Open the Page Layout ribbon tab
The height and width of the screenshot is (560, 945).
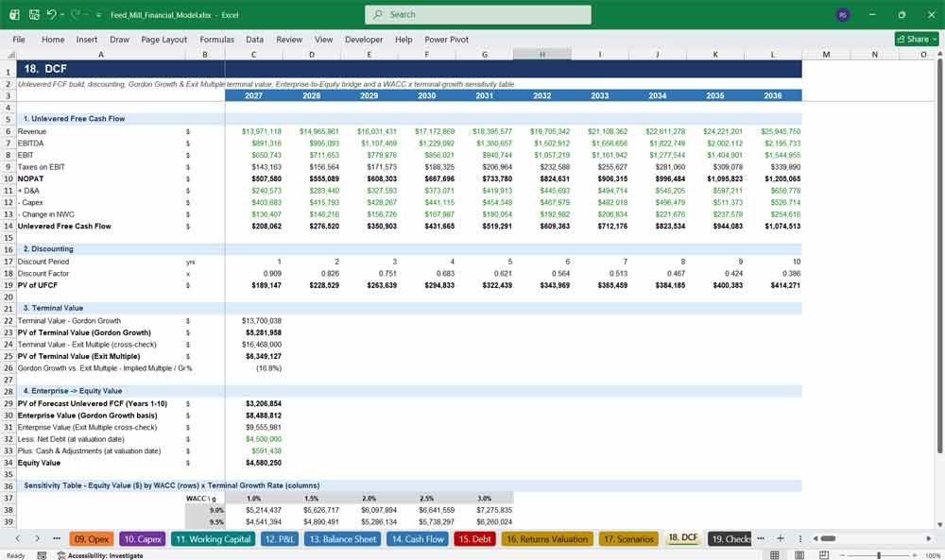coord(163,39)
